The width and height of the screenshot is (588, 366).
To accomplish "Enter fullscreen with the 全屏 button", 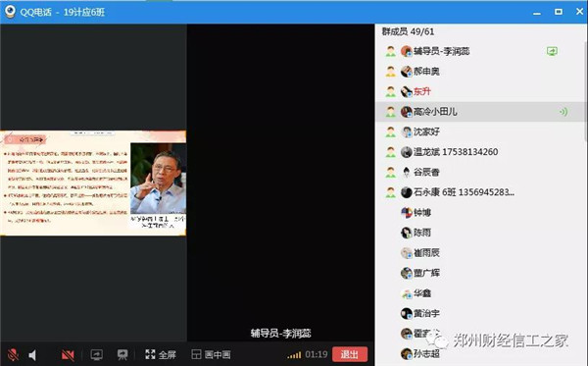I will [x=161, y=354].
